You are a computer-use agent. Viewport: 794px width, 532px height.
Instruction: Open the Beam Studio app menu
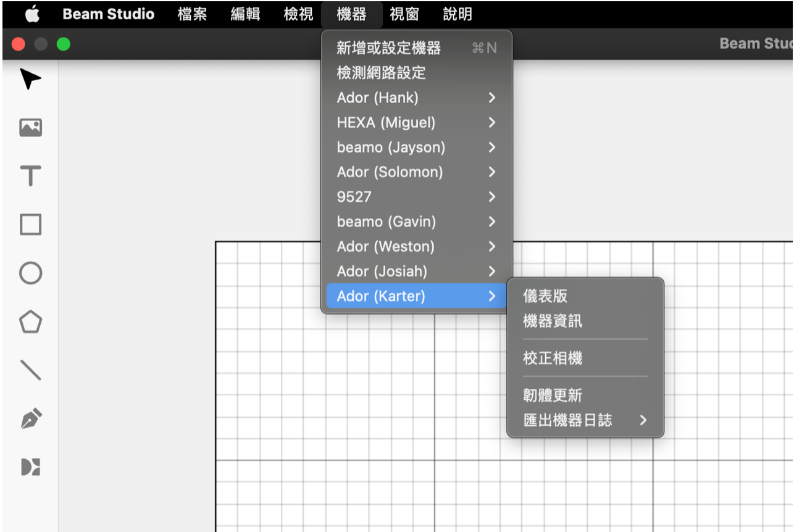108,14
